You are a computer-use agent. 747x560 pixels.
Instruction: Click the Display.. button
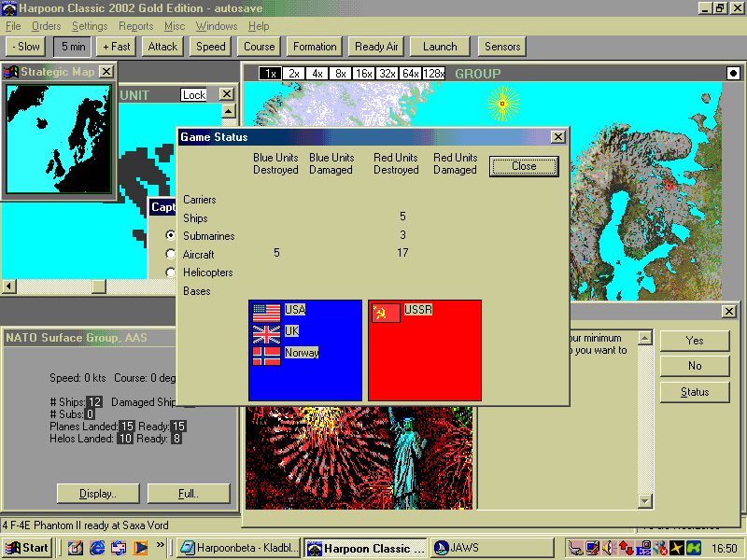[98, 494]
